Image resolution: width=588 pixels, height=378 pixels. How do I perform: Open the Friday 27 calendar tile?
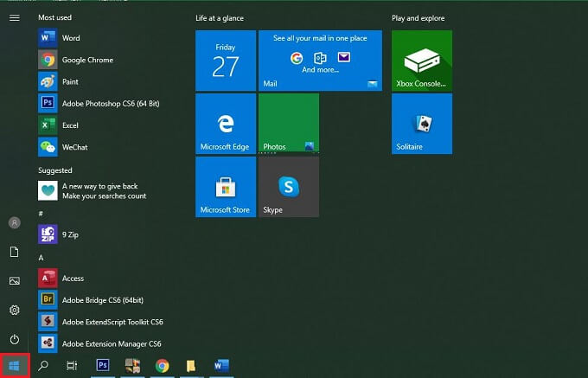[x=226, y=61]
